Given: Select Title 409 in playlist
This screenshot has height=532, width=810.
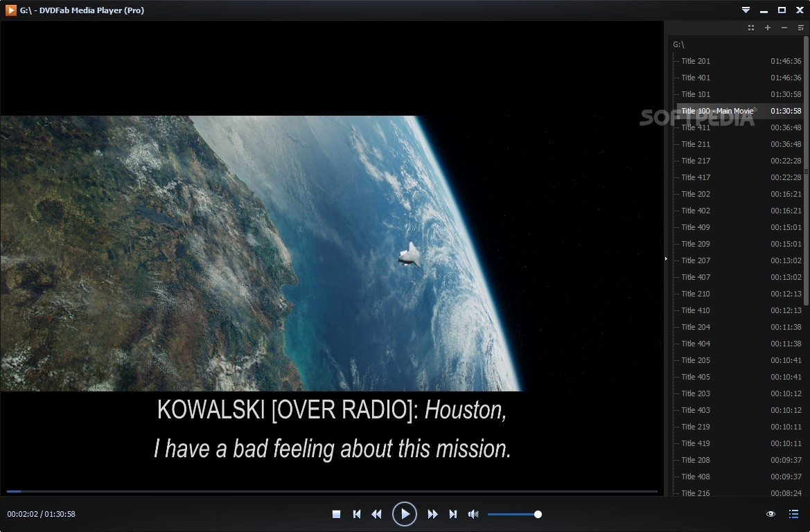Looking at the screenshot, I should pos(740,227).
